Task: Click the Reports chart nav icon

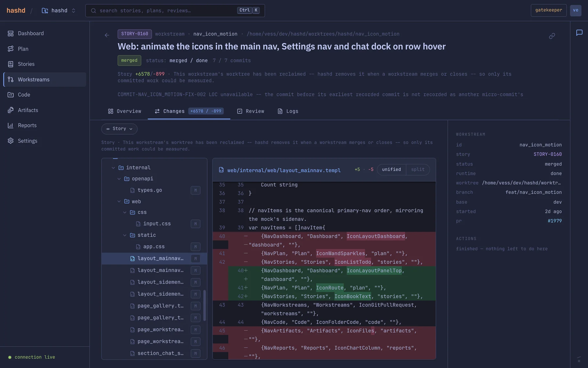Action: click(11, 126)
